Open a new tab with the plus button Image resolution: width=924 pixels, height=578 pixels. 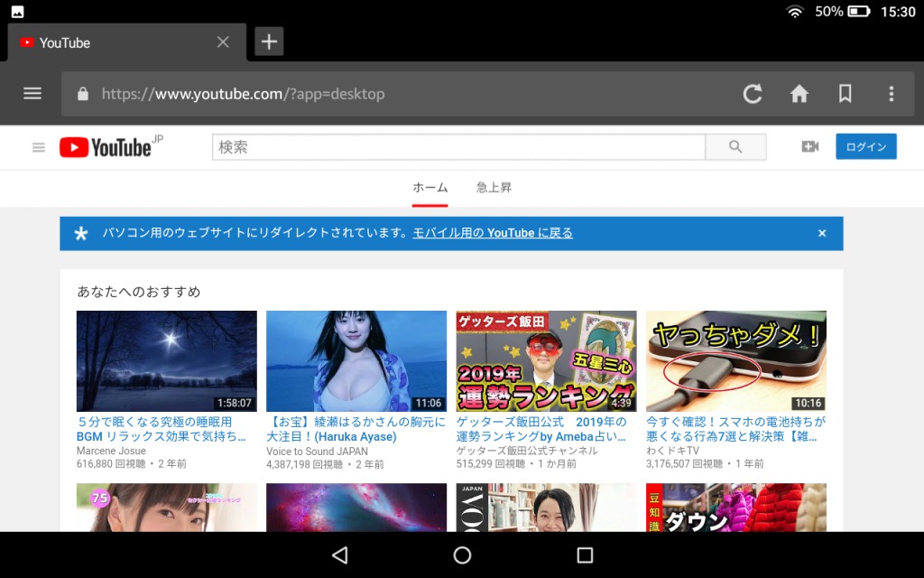tap(269, 42)
